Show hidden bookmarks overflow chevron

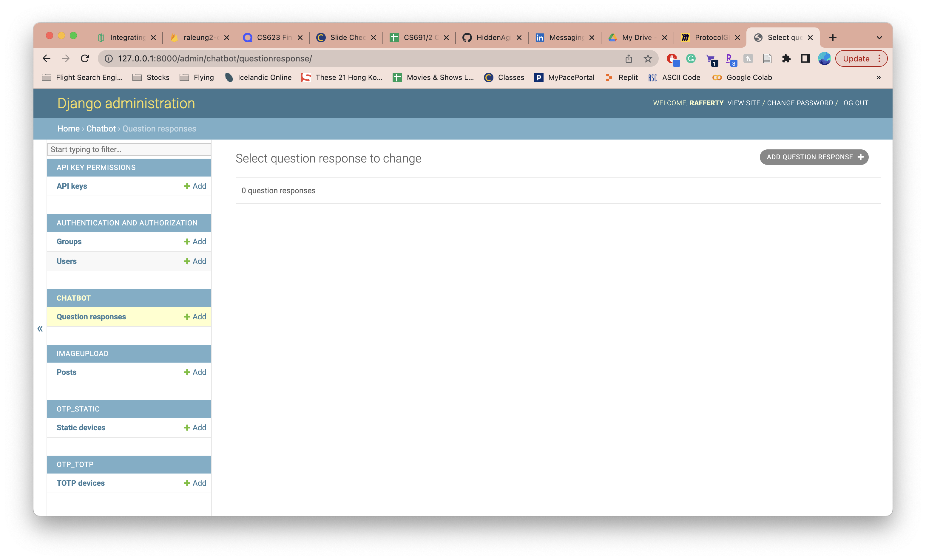tap(879, 77)
